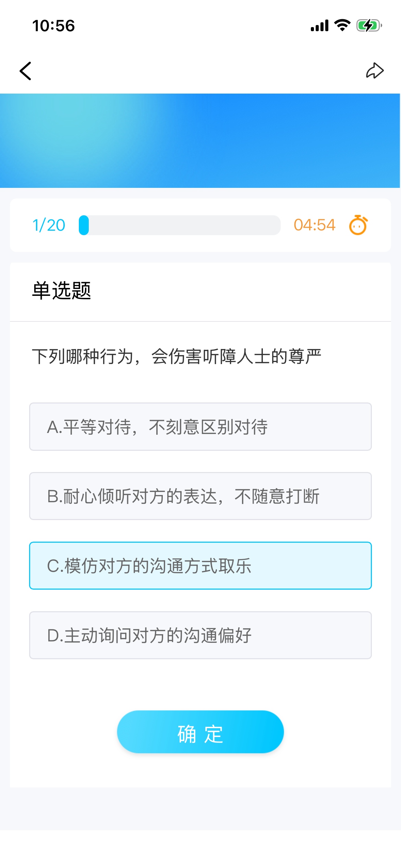The height and width of the screenshot is (868, 401).
Task: Select highlighted option C 模仿对方的沟通方式取乐
Action: click(x=200, y=566)
